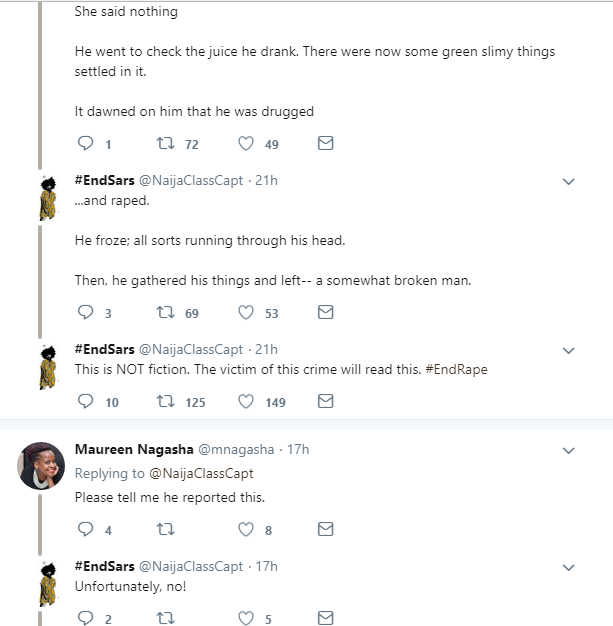Open the chevron menu on the 'Unfortunately, no!' tweet
The height and width of the screenshot is (626, 613).
click(x=569, y=567)
